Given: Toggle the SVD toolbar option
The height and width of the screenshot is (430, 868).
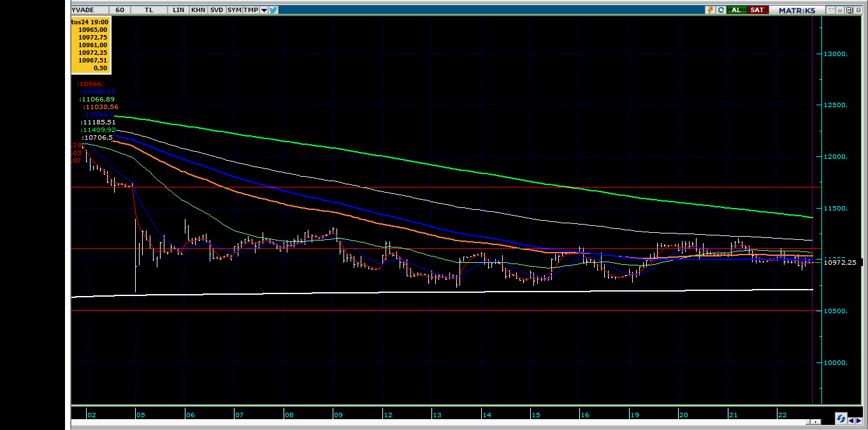Looking at the screenshot, I should (217, 10).
